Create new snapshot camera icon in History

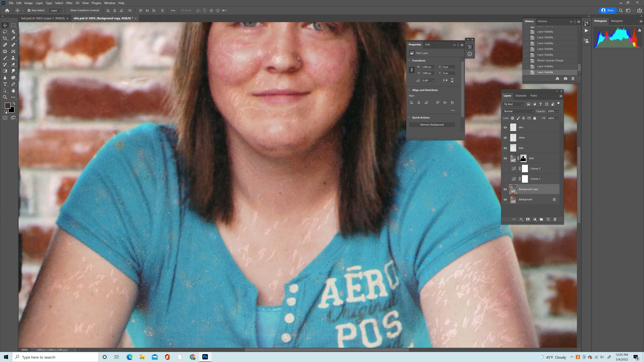point(566,78)
